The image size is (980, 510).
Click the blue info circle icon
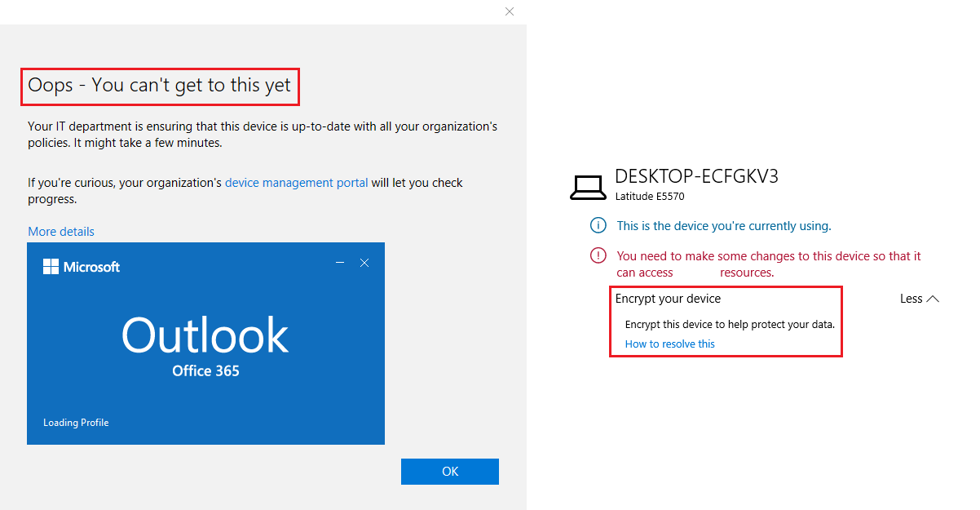[x=598, y=226]
